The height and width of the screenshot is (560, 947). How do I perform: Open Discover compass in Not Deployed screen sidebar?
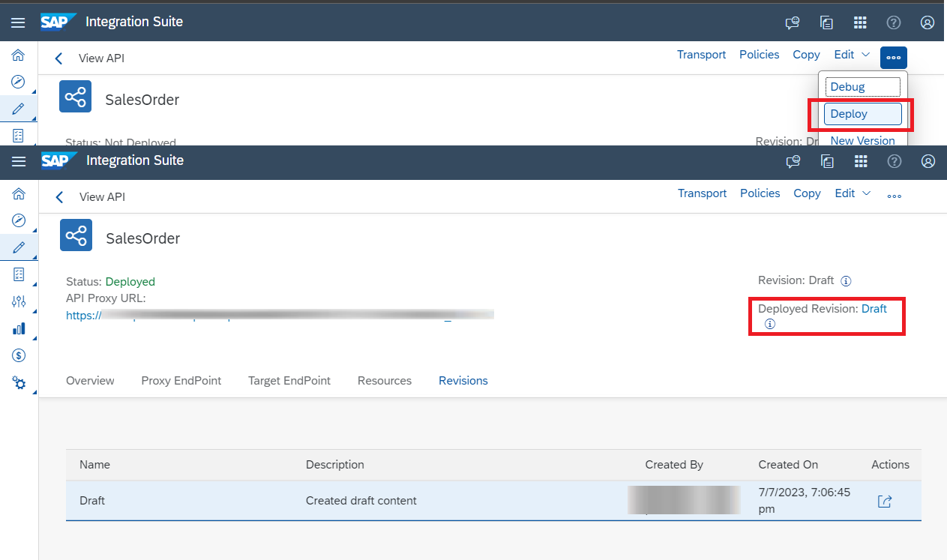18,82
